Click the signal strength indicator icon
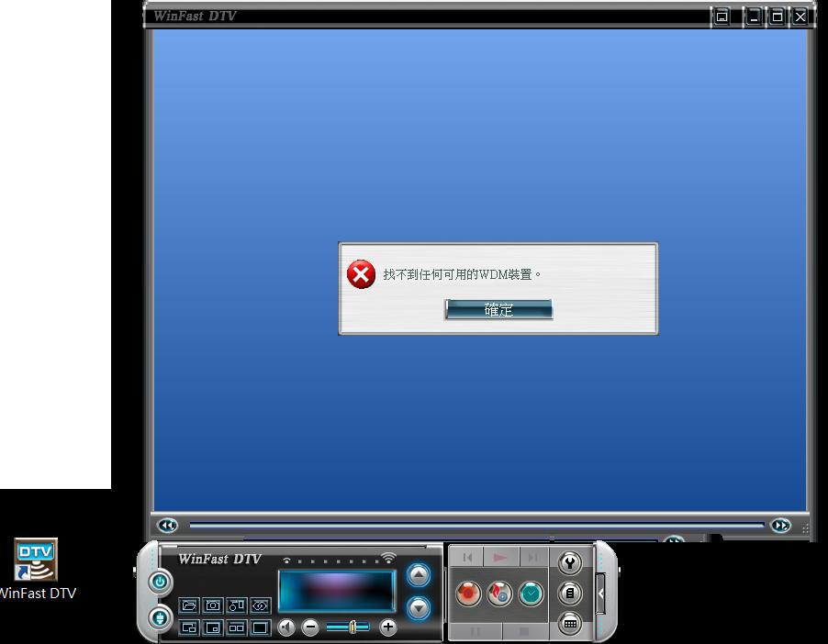 [388, 558]
